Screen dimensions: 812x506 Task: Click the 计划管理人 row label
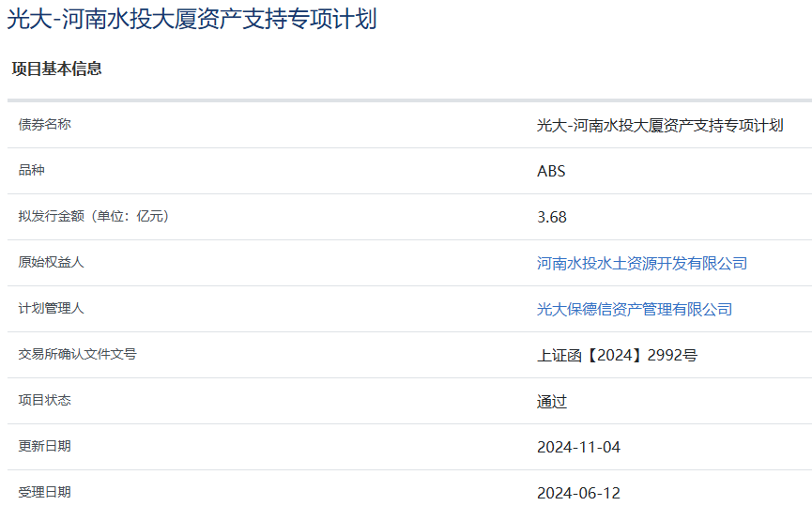tap(51, 308)
